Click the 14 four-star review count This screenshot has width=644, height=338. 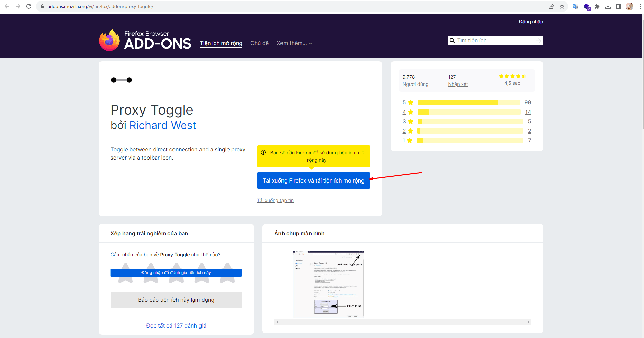[x=528, y=112]
